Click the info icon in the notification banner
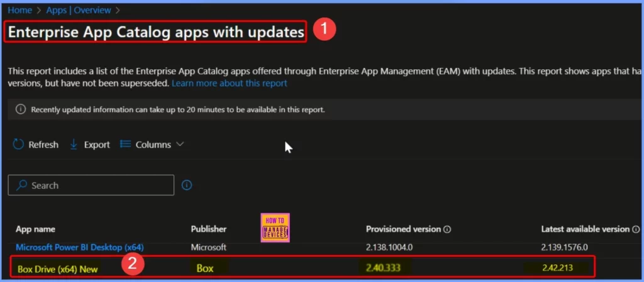Image resolution: width=644 pixels, height=282 pixels. pos(20,110)
